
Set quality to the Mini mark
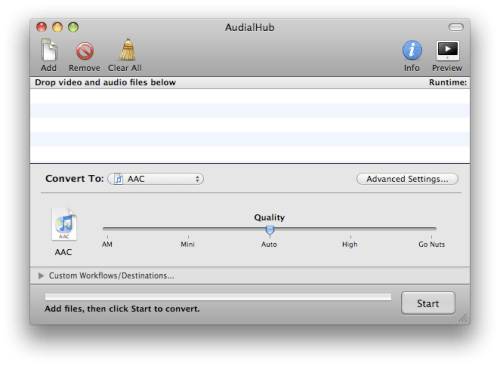click(x=188, y=237)
